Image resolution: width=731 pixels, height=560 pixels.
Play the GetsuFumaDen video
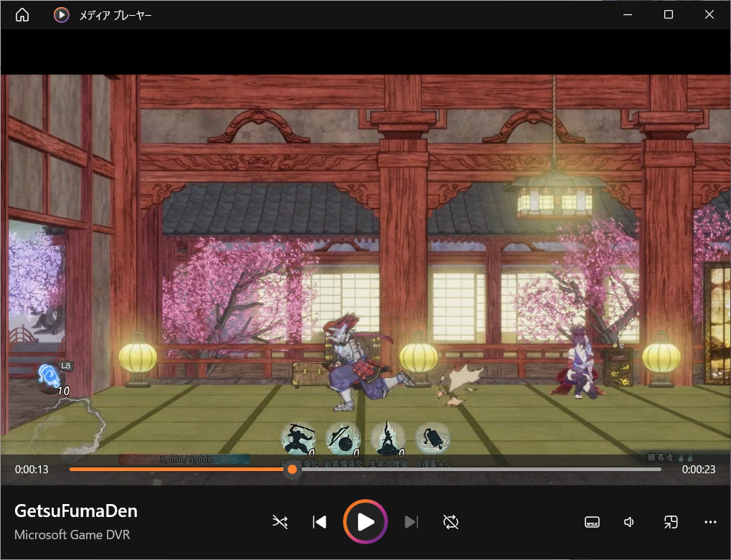pos(366,522)
